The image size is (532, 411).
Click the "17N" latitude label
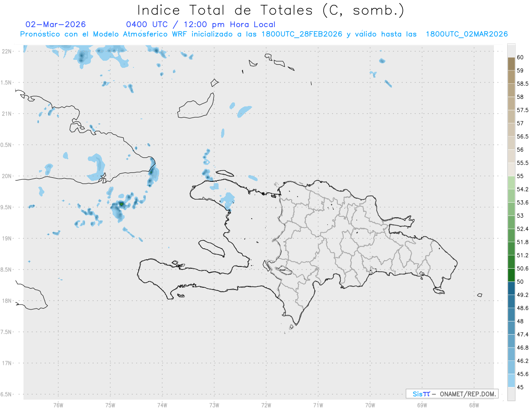coord(7,363)
